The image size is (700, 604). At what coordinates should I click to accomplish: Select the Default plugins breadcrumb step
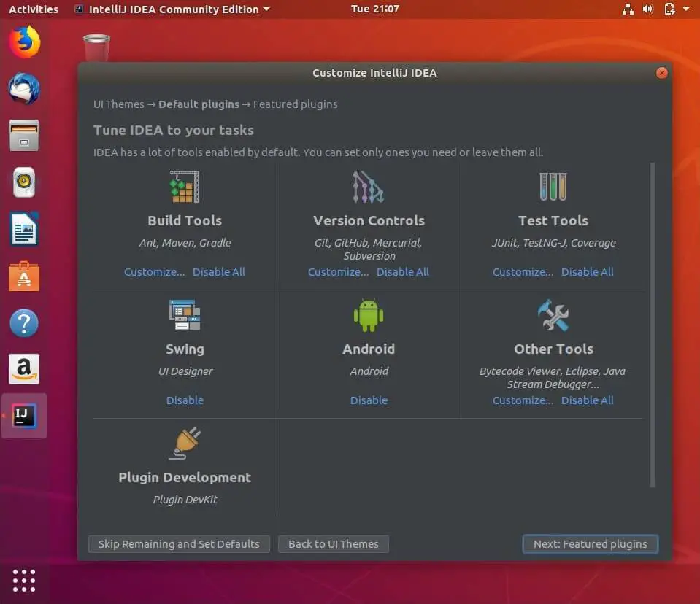tap(199, 104)
